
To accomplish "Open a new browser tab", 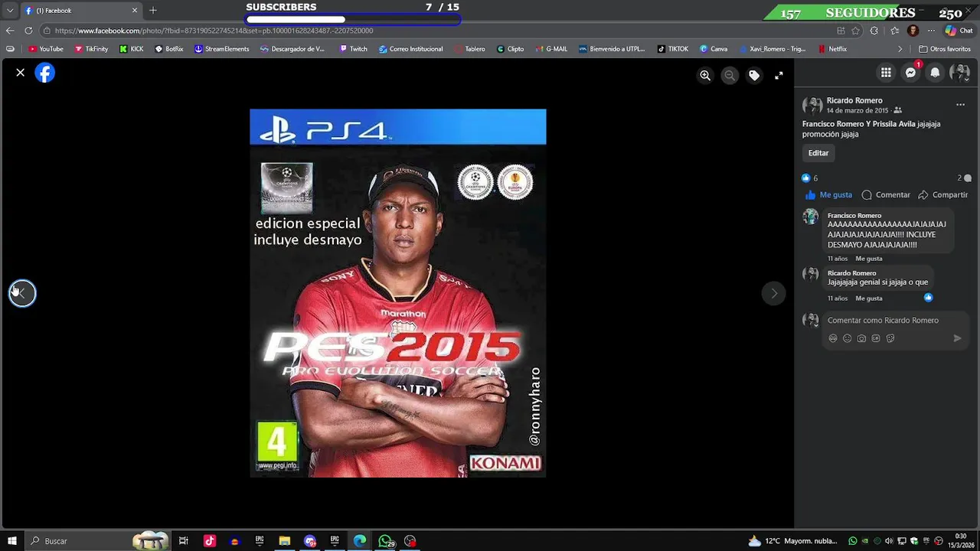I will [153, 11].
